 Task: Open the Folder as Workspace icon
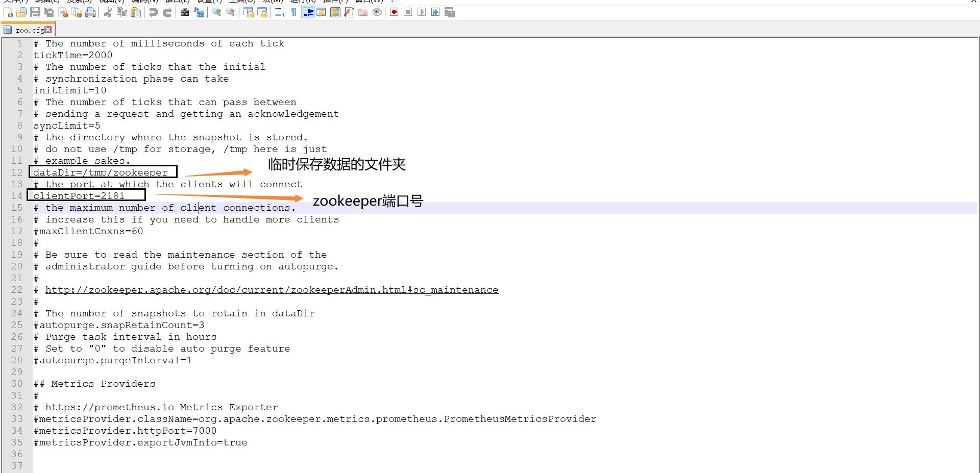tap(363, 12)
